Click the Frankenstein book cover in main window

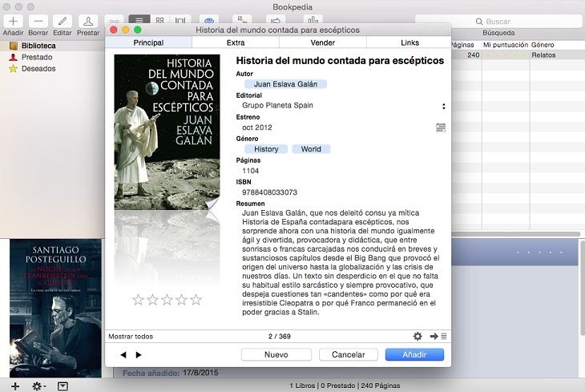[x=55, y=309]
